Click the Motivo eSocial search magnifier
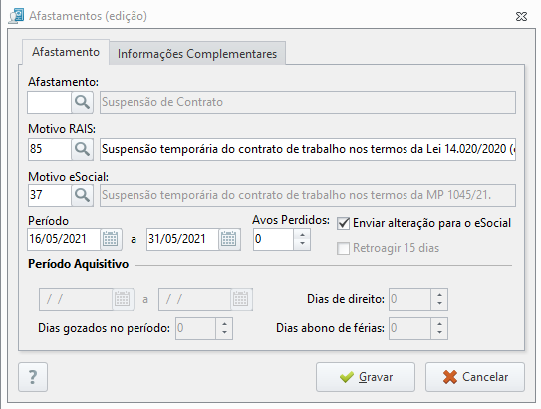The width and height of the screenshot is (541, 409). pos(82,195)
